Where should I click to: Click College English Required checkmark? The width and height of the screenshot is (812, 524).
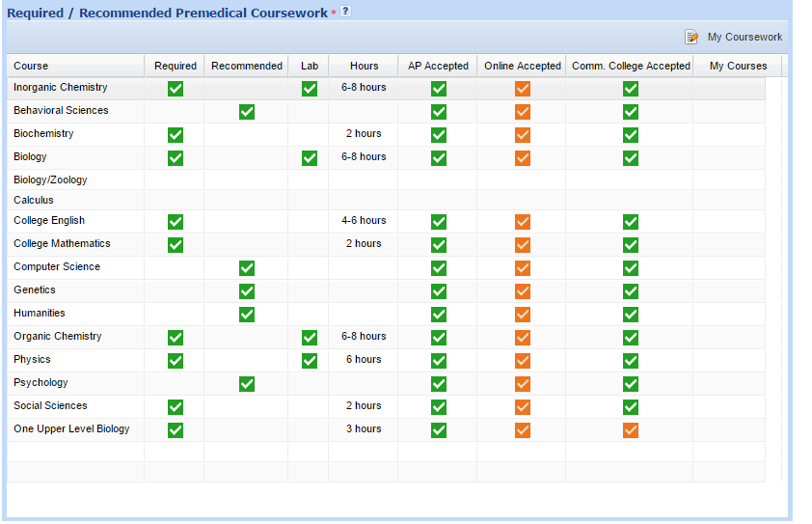175,222
